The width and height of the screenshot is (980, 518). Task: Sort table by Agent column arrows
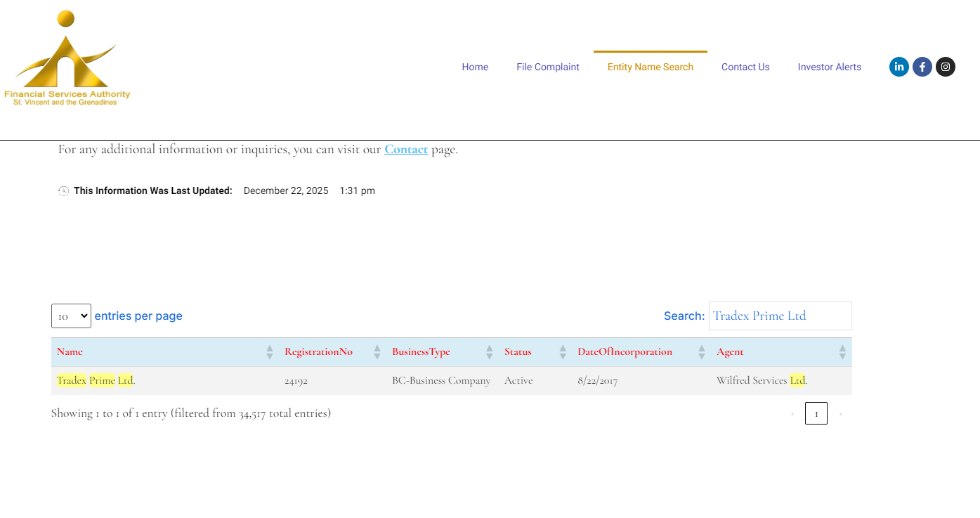coord(842,352)
